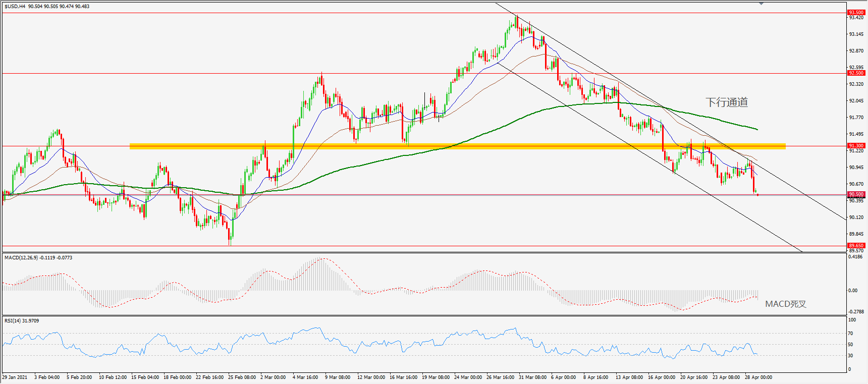Click the 92.870 price axis label
This screenshot has width=868, height=384.
pyautogui.click(x=856, y=51)
